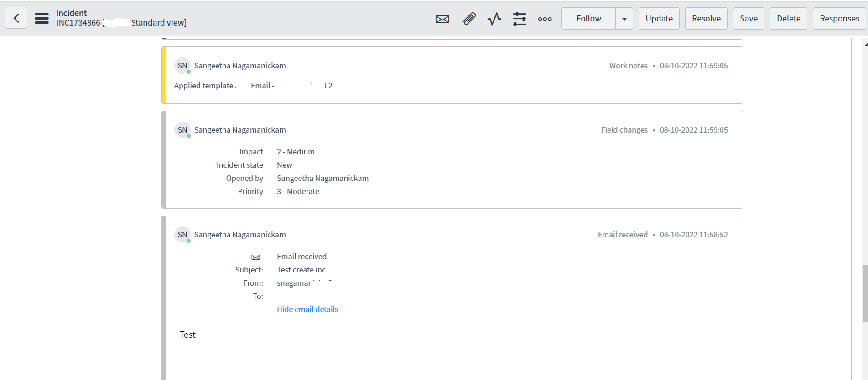Click the Incident state 'New' value
The image size is (868, 380).
[285, 165]
